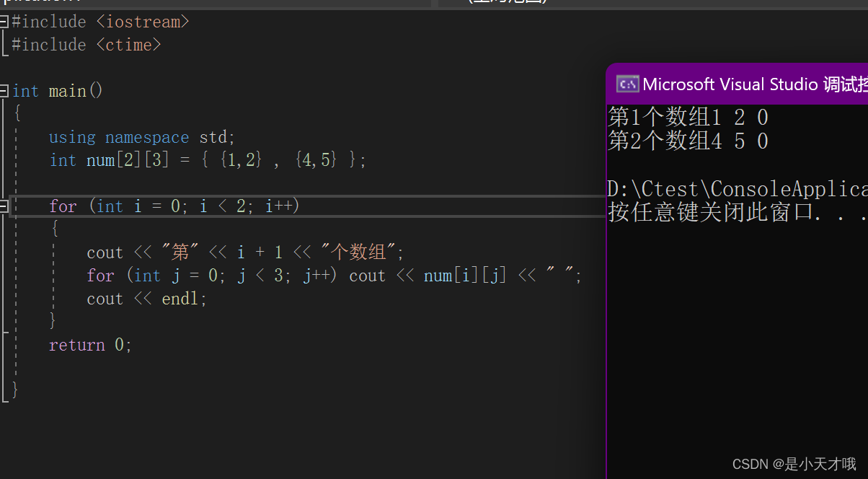Click the '#include <iostream>' line
This screenshot has width=868, height=479.
pos(100,22)
